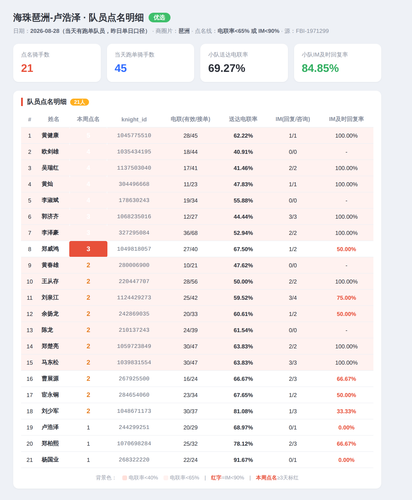Click the green 84.85% IM reply rate value
This screenshot has width=412, height=500.
coord(320,68)
